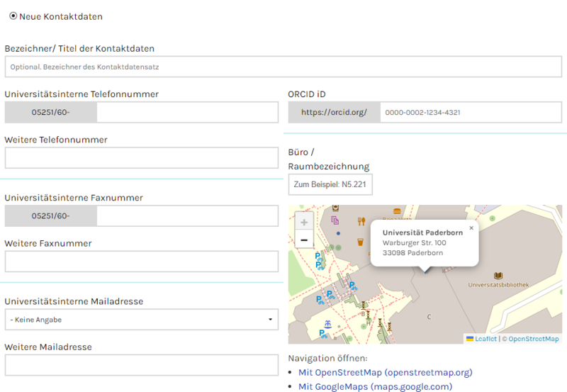Click the Büro/Raumbezeichnung input field

pos(330,184)
